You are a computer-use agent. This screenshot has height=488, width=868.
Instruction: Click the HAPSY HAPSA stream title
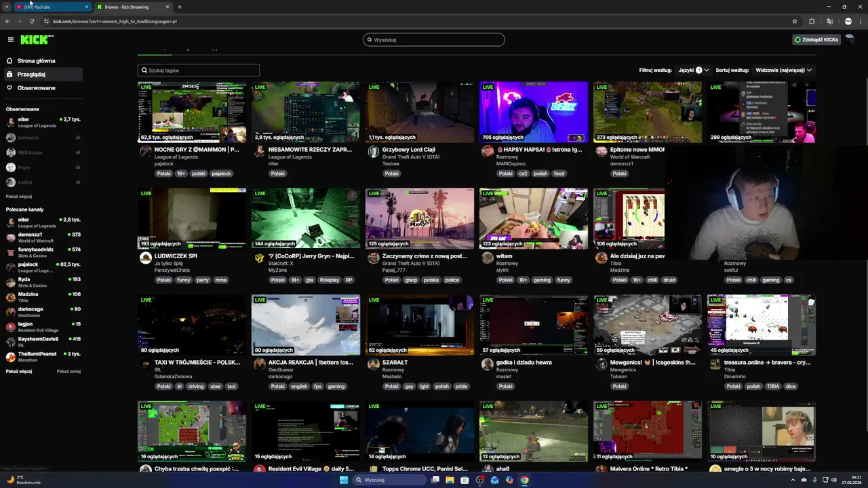[x=540, y=150]
